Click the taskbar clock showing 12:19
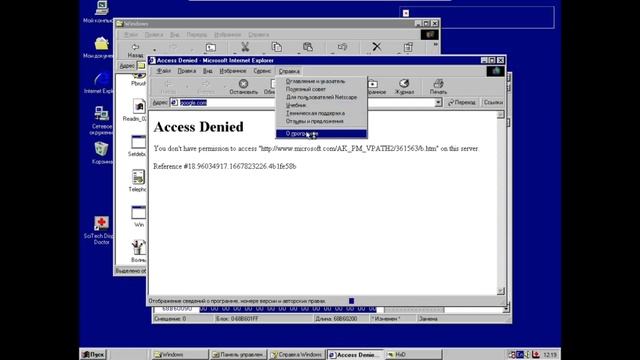This screenshot has width=640, height=360. click(550, 355)
